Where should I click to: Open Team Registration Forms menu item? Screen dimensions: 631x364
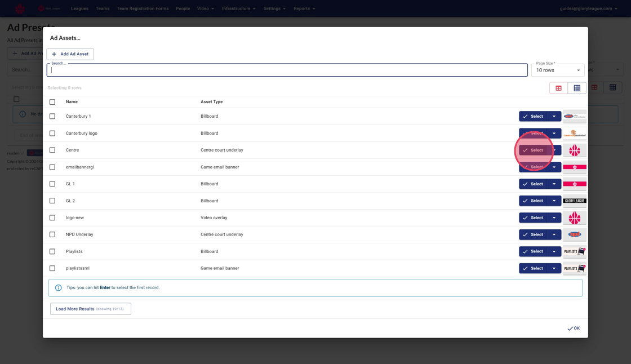click(x=143, y=8)
